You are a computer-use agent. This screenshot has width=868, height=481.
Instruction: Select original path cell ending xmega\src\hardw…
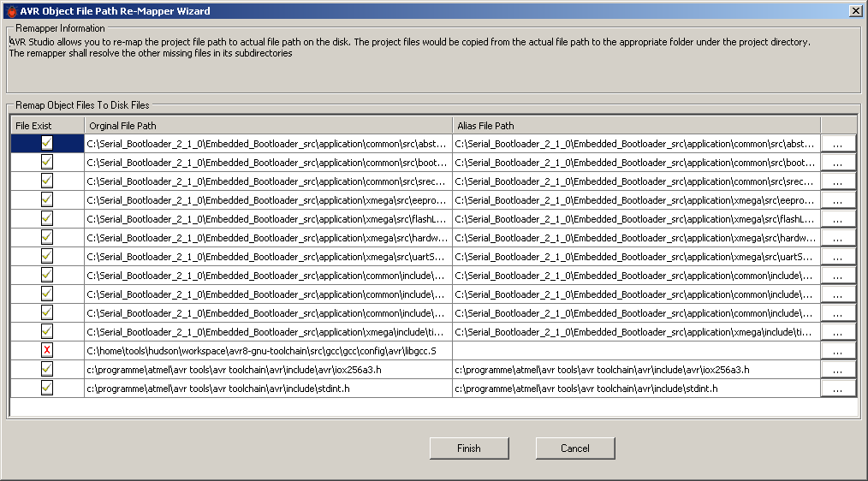[269, 238]
